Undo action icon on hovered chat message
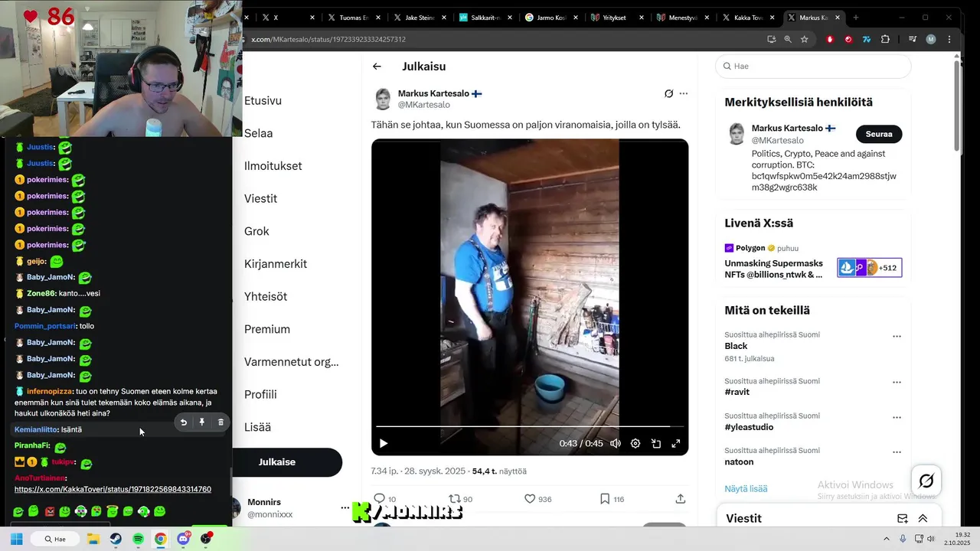 point(183,422)
